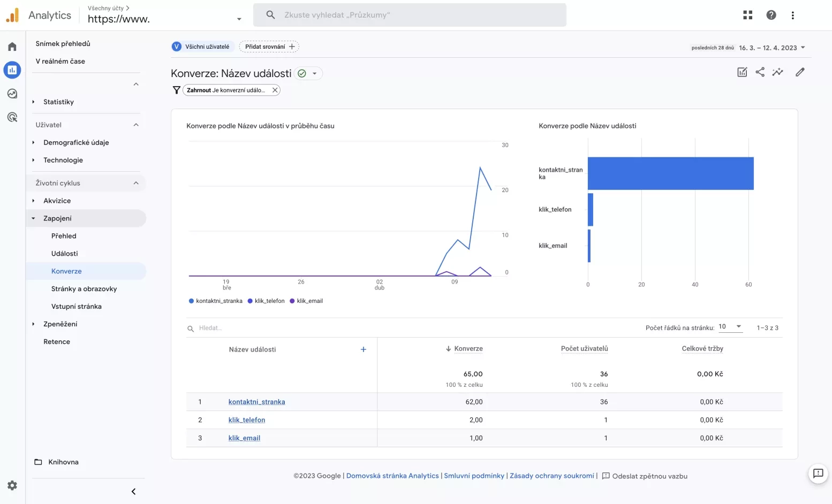Open V reálném čase report
This screenshot has height=504, width=832.
point(60,61)
